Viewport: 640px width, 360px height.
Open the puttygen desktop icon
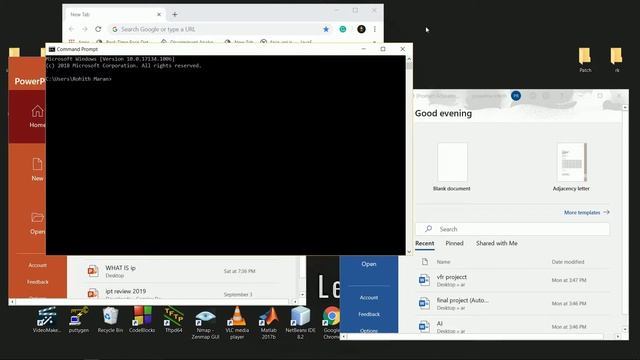click(x=78, y=320)
